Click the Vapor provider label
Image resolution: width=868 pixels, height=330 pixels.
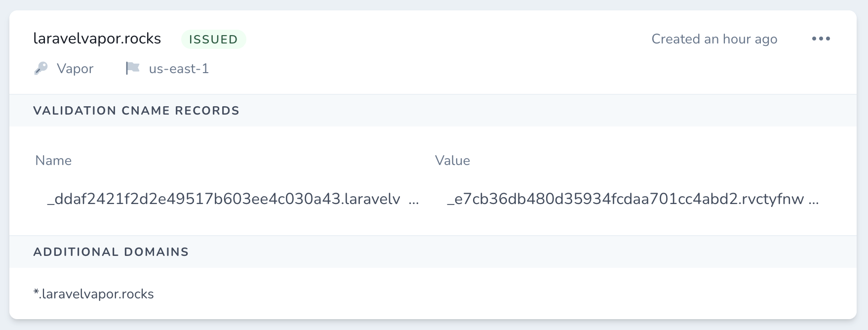click(x=75, y=69)
